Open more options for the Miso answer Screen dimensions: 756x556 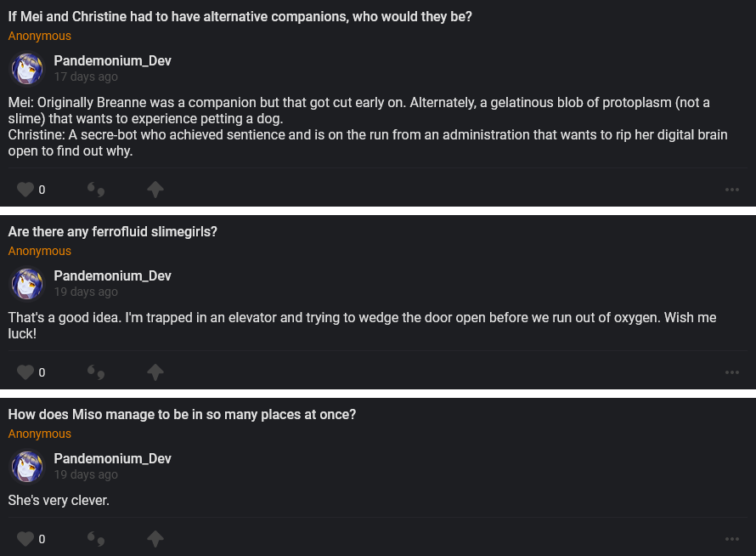coord(732,539)
